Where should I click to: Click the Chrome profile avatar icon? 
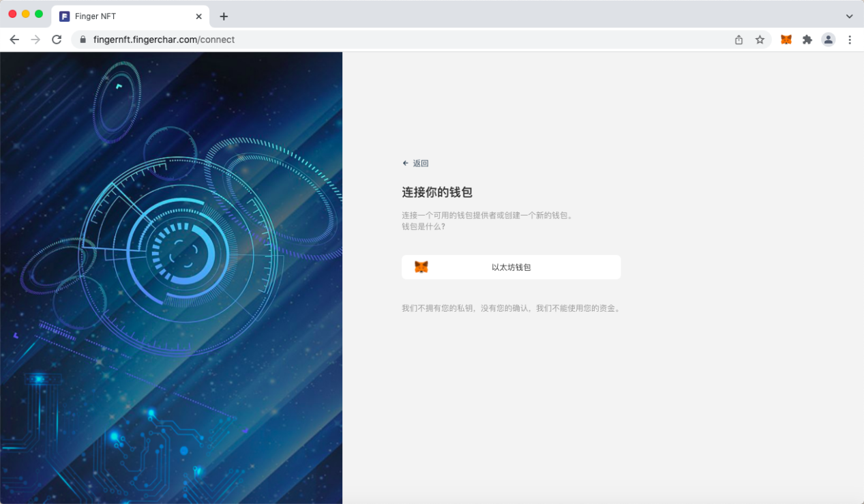pos(829,40)
